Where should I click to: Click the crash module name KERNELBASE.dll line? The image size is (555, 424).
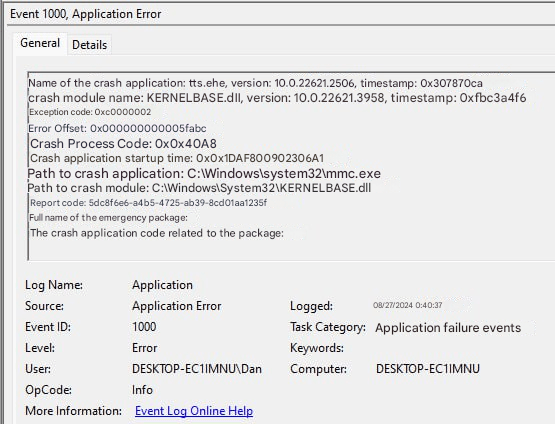coord(277,98)
